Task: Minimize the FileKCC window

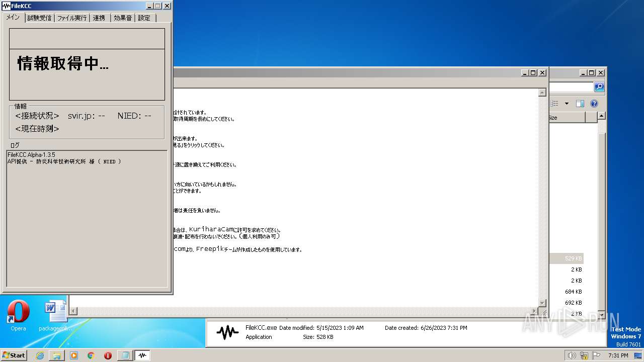Action: (149, 6)
